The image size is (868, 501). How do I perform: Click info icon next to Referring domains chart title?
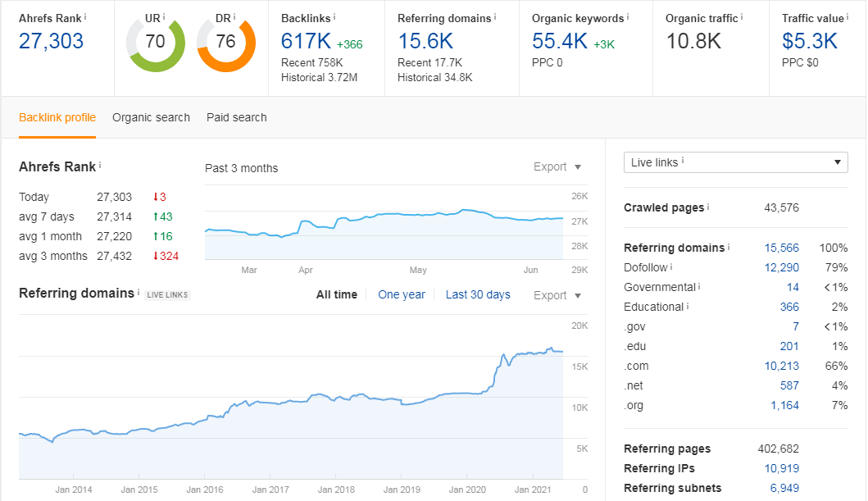(138, 292)
